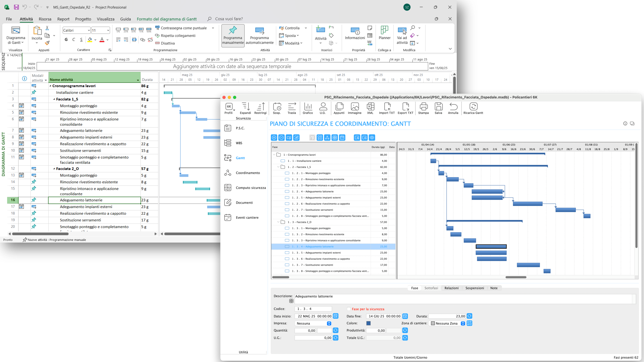Collapse the Facciata 2_O tree node
This screenshot has height=362, width=644.
click(x=278, y=222)
